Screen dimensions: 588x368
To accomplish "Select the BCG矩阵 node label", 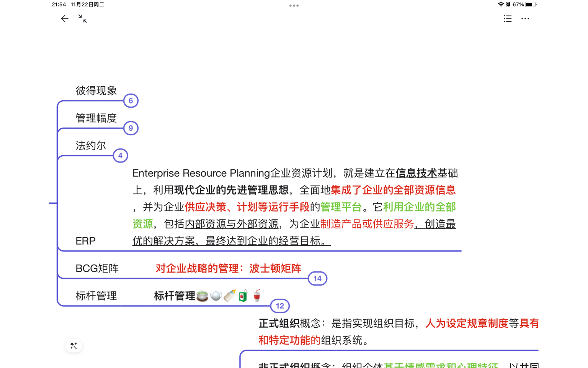I will coord(97,268).
